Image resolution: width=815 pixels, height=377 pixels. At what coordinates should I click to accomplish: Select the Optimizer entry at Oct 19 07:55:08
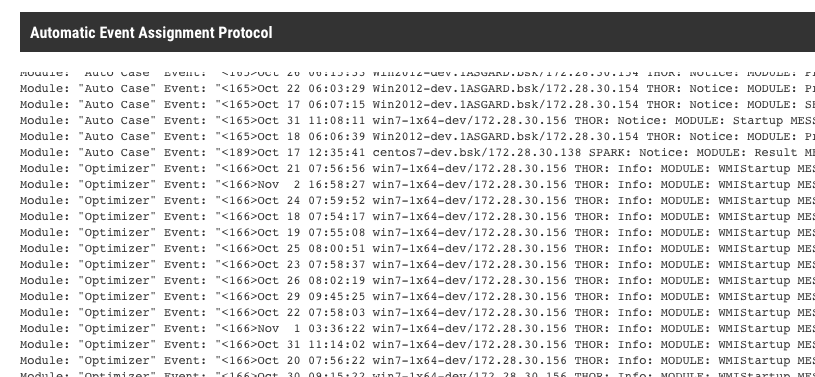(417, 233)
